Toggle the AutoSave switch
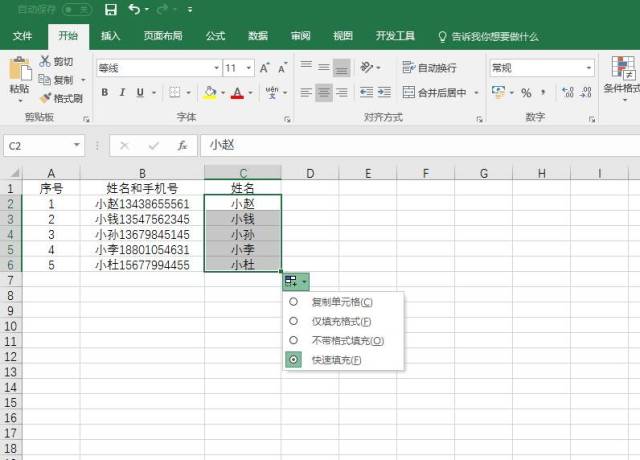The height and width of the screenshot is (460, 640). pyautogui.click(x=77, y=9)
